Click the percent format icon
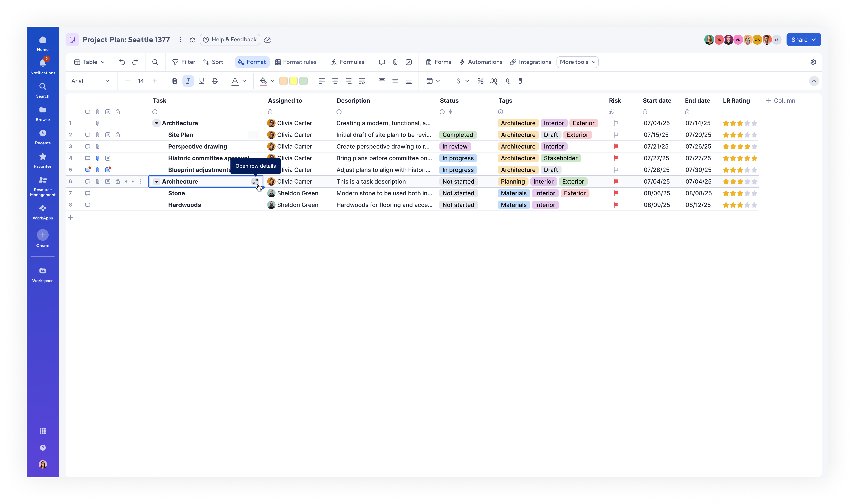This screenshot has width=855, height=504. pyautogui.click(x=480, y=81)
